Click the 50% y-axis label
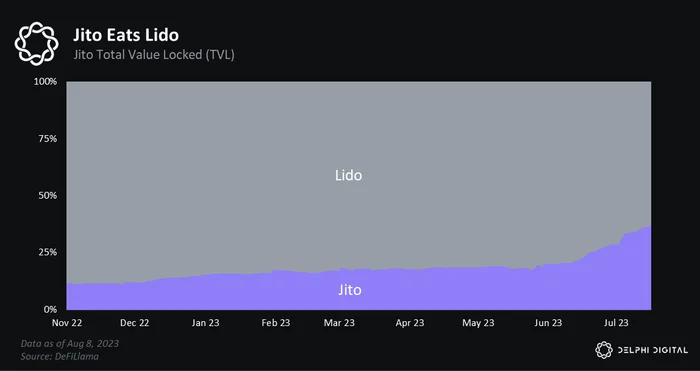The image size is (700, 371). pos(48,196)
